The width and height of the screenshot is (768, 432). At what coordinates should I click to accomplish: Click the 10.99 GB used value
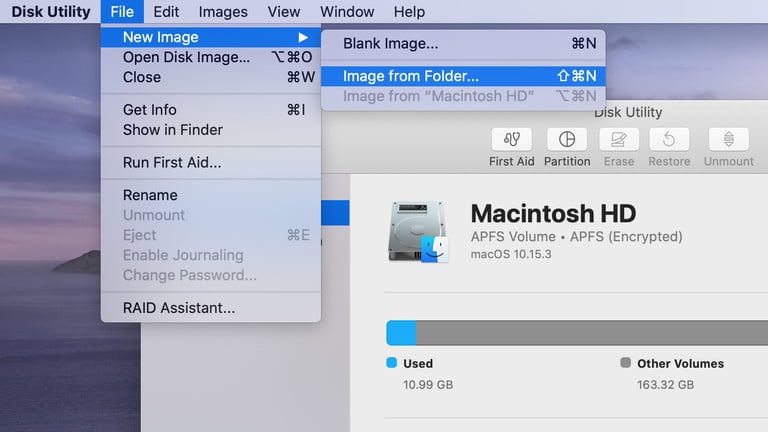coord(428,385)
